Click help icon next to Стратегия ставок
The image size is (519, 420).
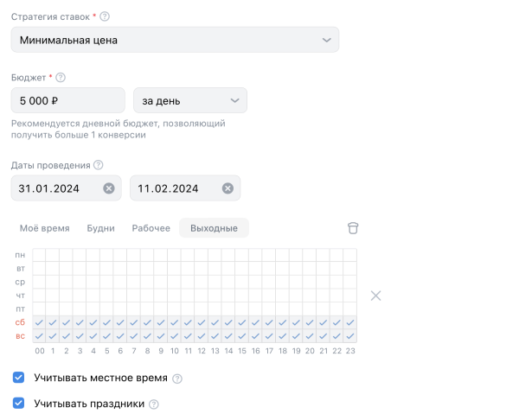click(x=106, y=16)
